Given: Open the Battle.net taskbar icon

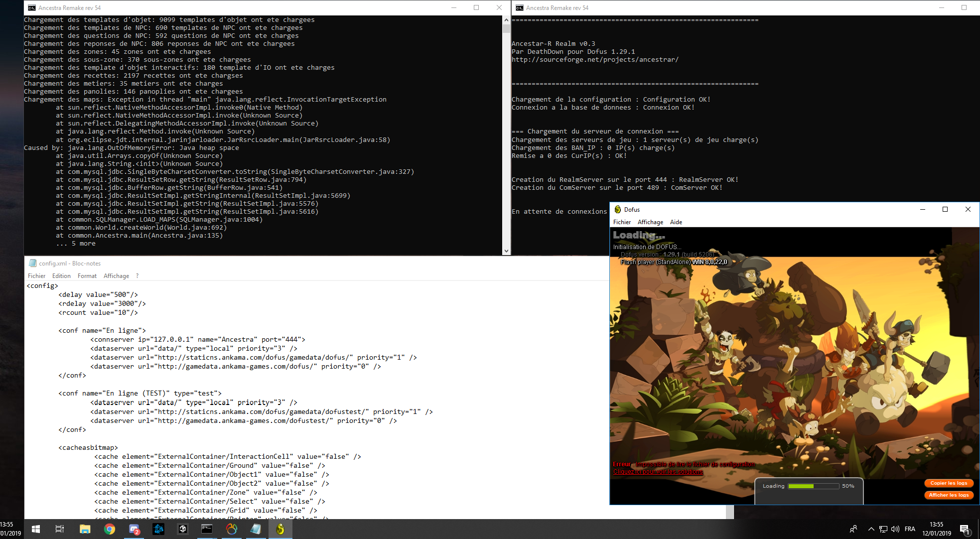Looking at the screenshot, I should (x=158, y=529).
